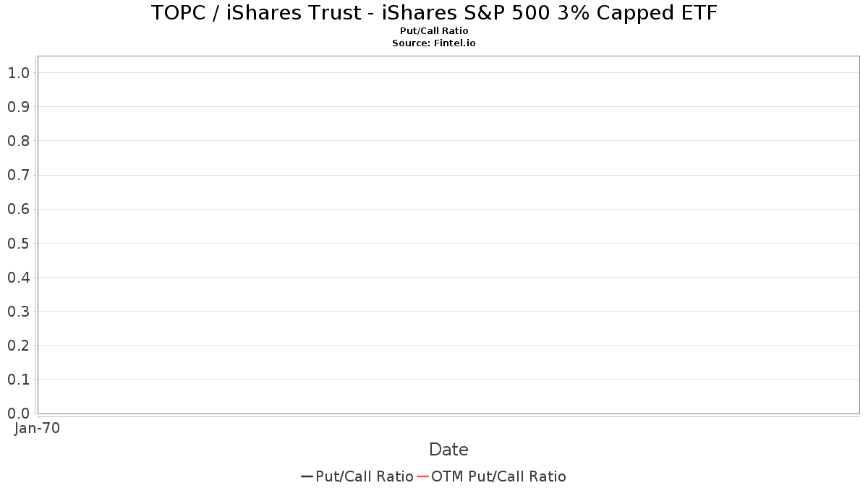
Task: Click the 0.6 y-axis label
Action: click(x=19, y=209)
